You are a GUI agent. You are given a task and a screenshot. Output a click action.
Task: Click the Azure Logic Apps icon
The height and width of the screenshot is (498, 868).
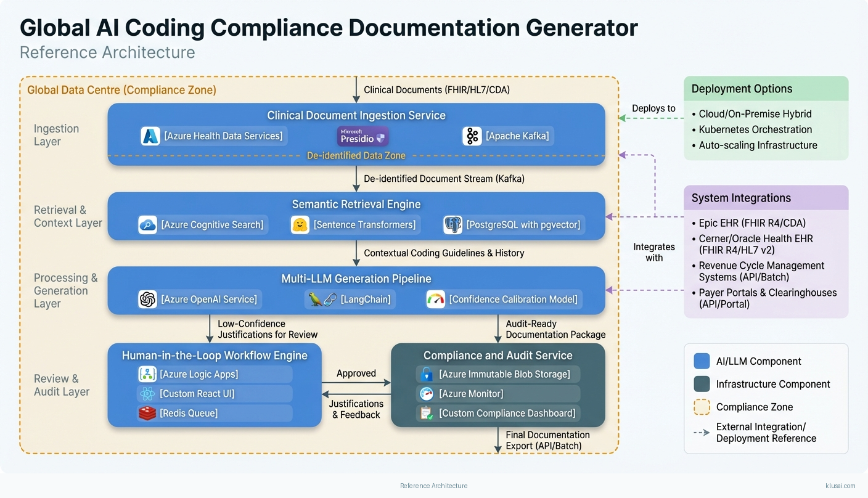[x=147, y=374]
